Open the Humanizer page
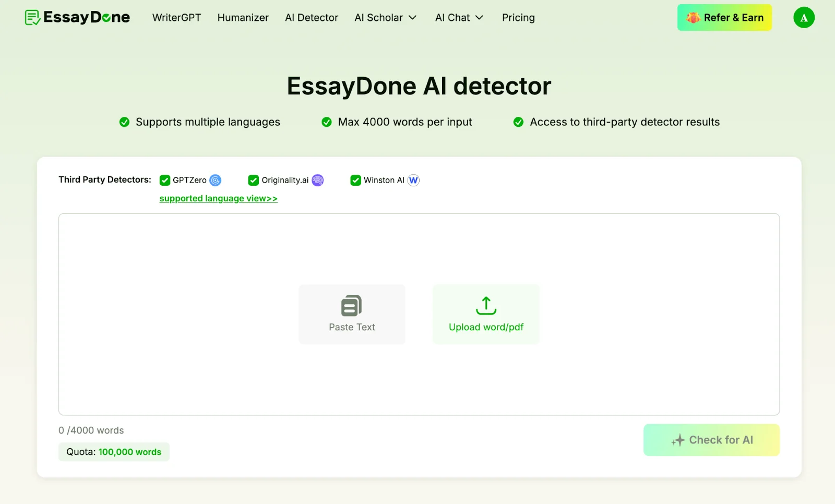835x504 pixels. tap(243, 18)
